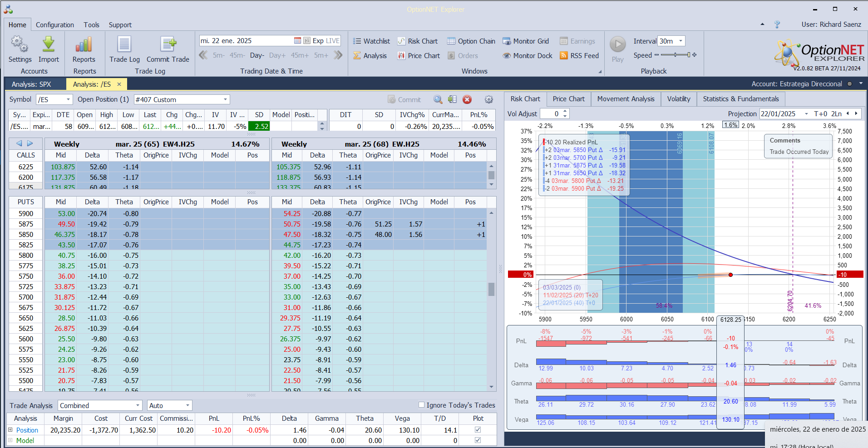Toggle the Model row Plot checkbox
The width and height of the screenshot is (868, 448).
coord(478,440)
